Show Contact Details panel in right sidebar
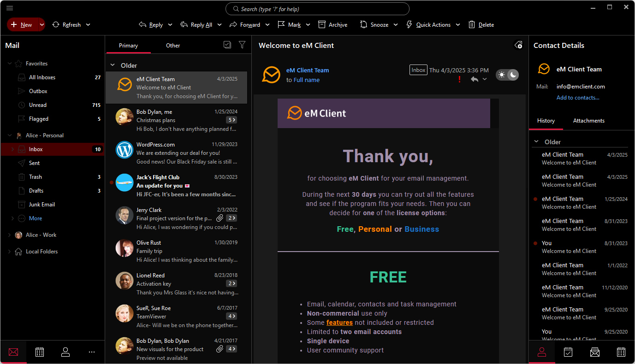Image resolution: width=635 pixels, height=364 pixels. point(542,352)
